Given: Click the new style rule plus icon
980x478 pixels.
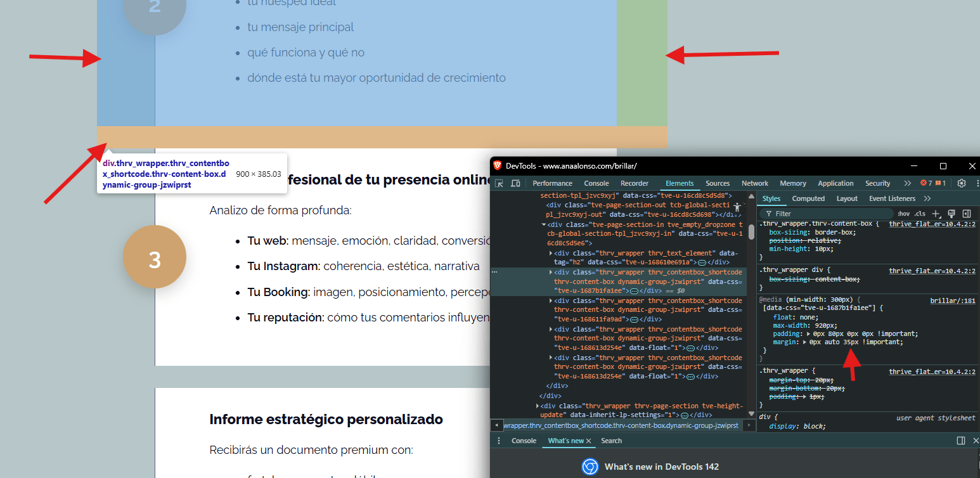Looking at the screenshot, I should tap(936, 214).
